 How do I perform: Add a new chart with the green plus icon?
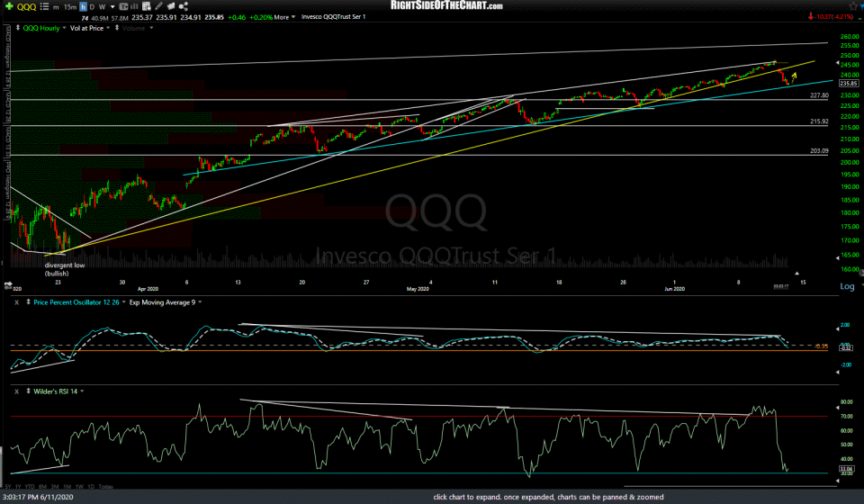9,6
